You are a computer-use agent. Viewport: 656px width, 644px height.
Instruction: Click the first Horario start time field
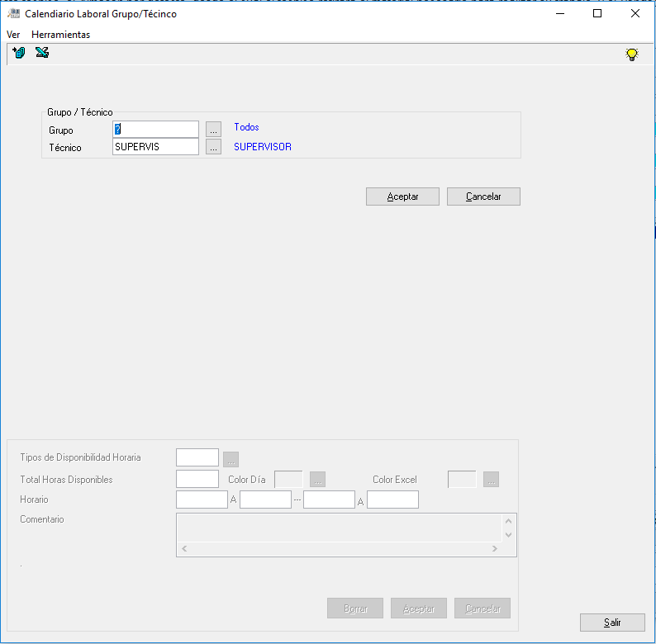(202, 500)
